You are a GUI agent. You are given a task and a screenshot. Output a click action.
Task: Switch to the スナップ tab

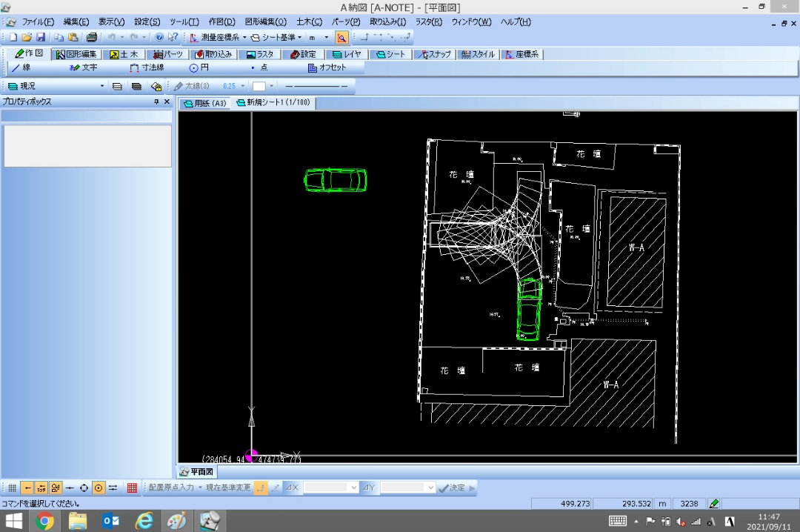tap(435, 55)
